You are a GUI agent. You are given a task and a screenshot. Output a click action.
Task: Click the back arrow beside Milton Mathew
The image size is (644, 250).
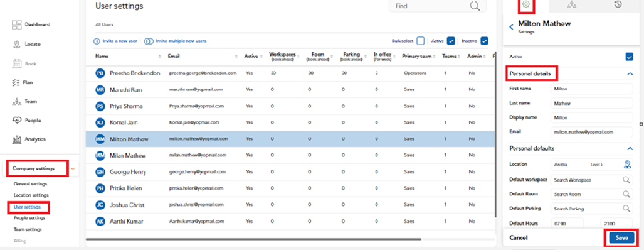pyautogui.click(x=511, y=27)
